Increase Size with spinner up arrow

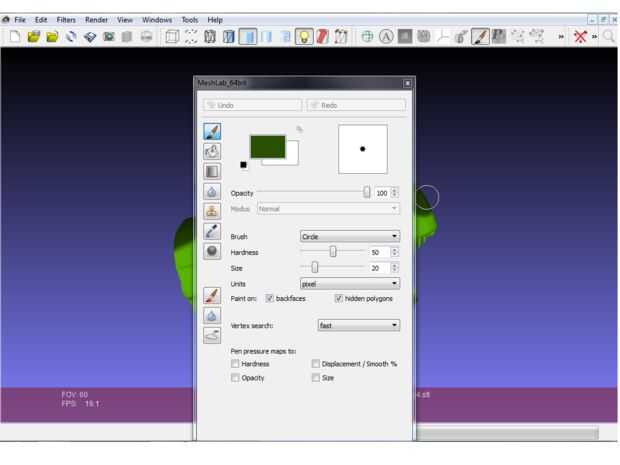click(x=394, y=265)
